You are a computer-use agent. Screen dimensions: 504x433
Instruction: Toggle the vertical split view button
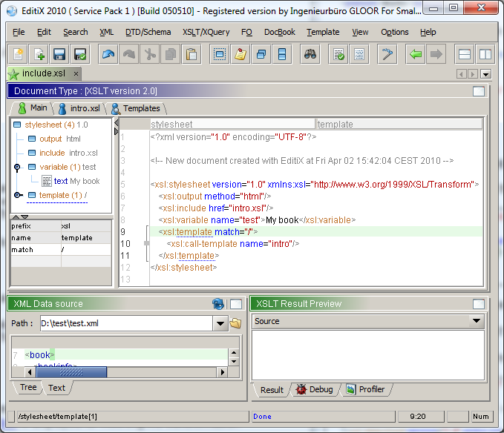[x=485, y=54]
